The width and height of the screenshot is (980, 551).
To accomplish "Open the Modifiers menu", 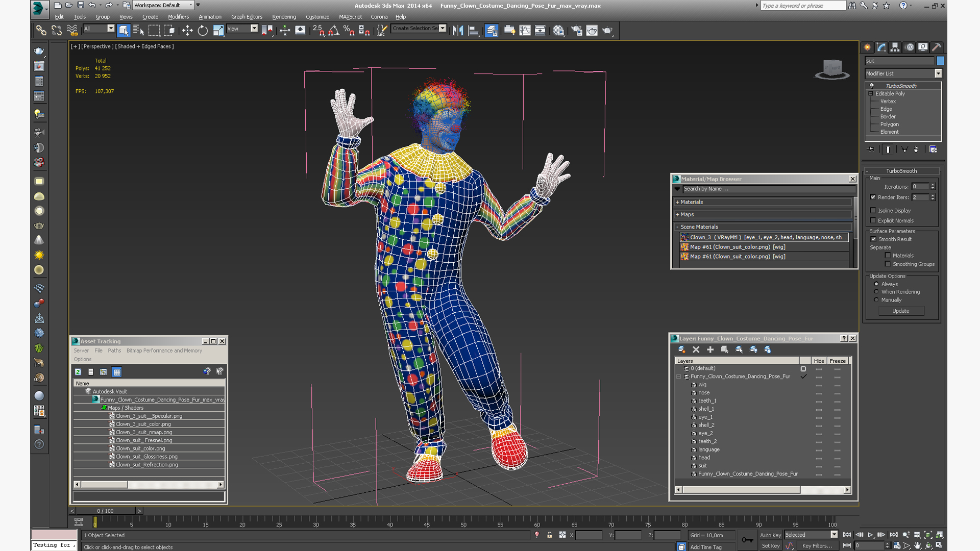I will pyautogui.click(x=178, y=17).
